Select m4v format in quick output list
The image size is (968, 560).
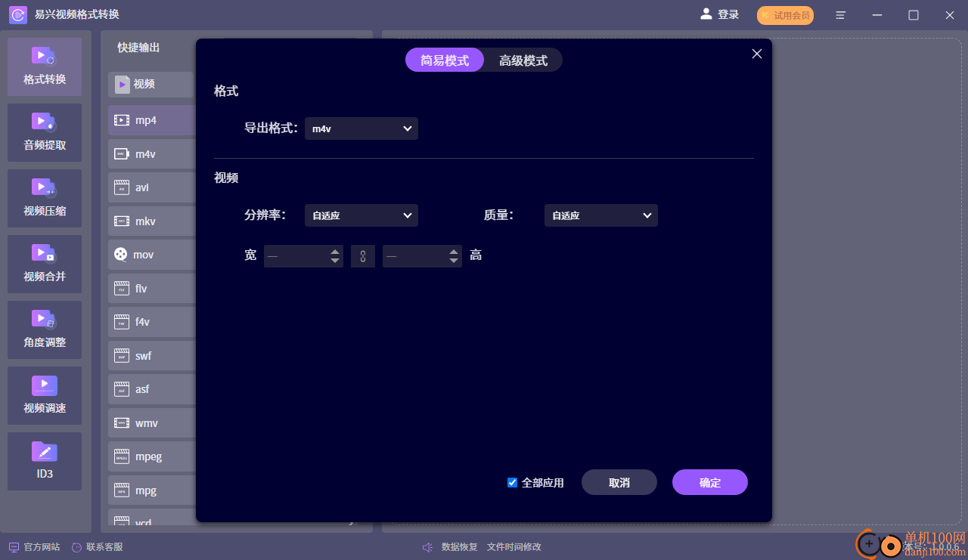pos(151,154)
